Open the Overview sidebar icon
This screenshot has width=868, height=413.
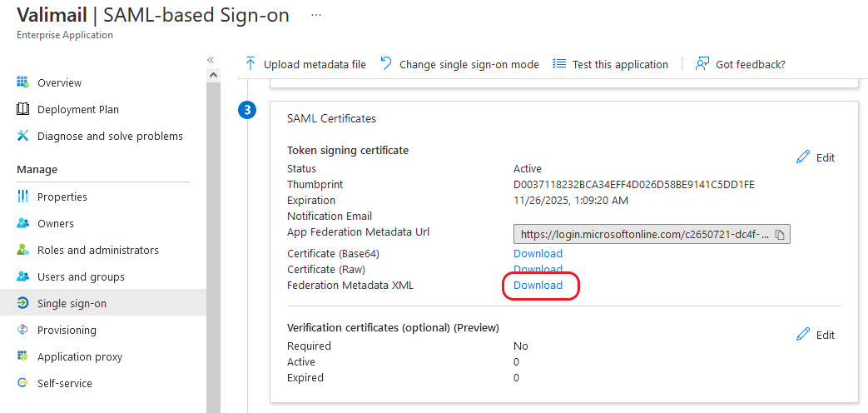(22, 82)
